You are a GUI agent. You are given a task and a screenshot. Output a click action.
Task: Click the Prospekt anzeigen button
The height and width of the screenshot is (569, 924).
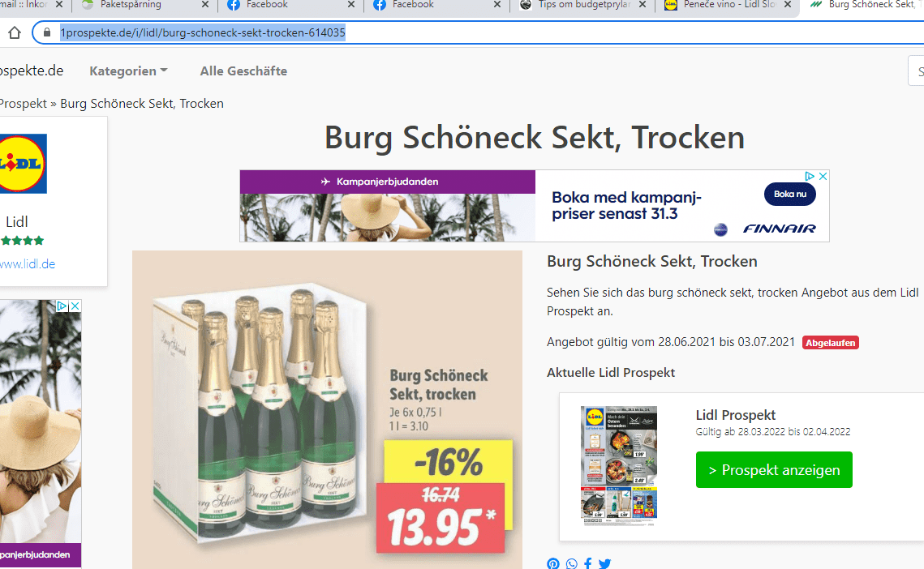coord(774,470)
